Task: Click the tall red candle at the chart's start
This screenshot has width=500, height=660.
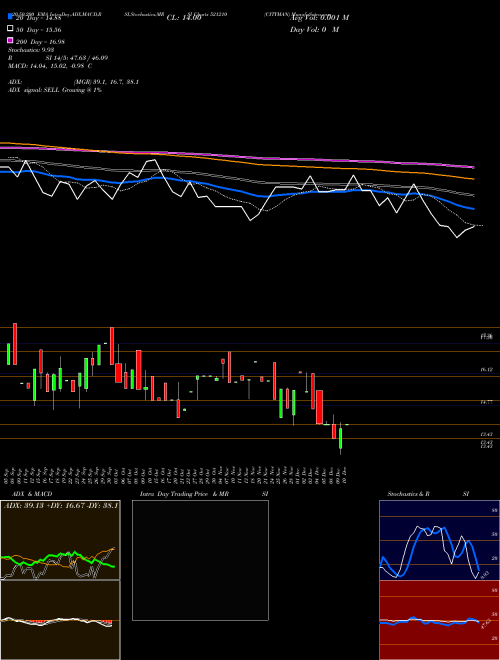Action: pos(15,344)
